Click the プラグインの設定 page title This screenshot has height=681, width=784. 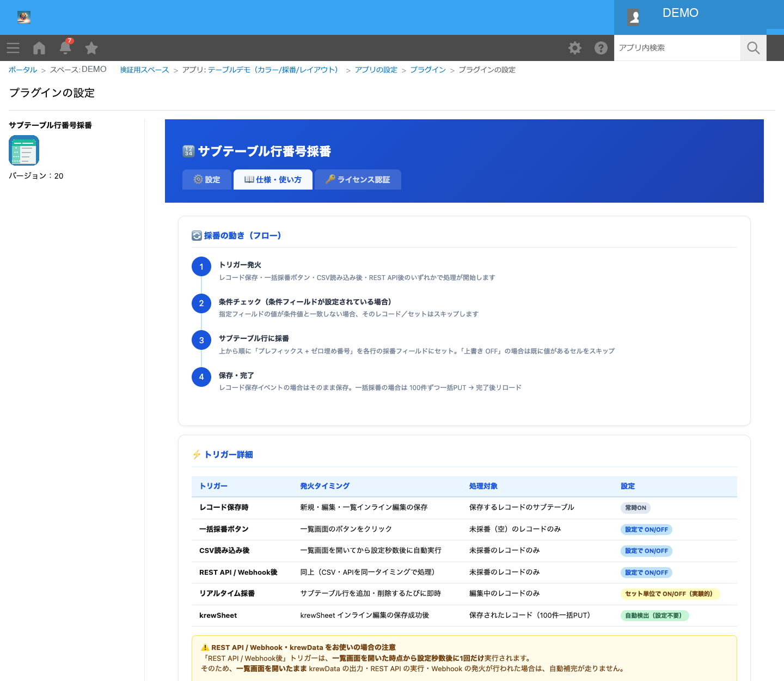[52, 93]
